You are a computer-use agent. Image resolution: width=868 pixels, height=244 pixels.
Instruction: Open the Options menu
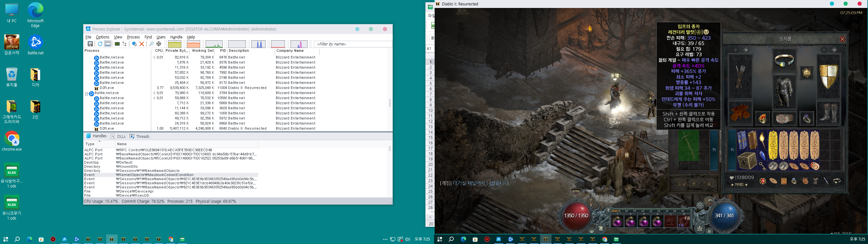pos(102,37)
